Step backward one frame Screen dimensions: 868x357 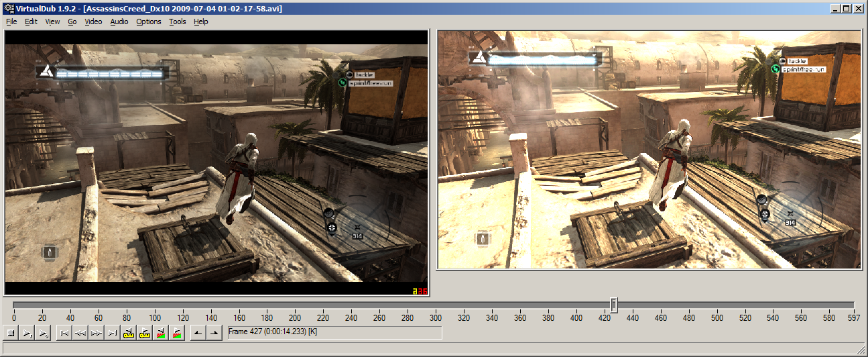80,333
